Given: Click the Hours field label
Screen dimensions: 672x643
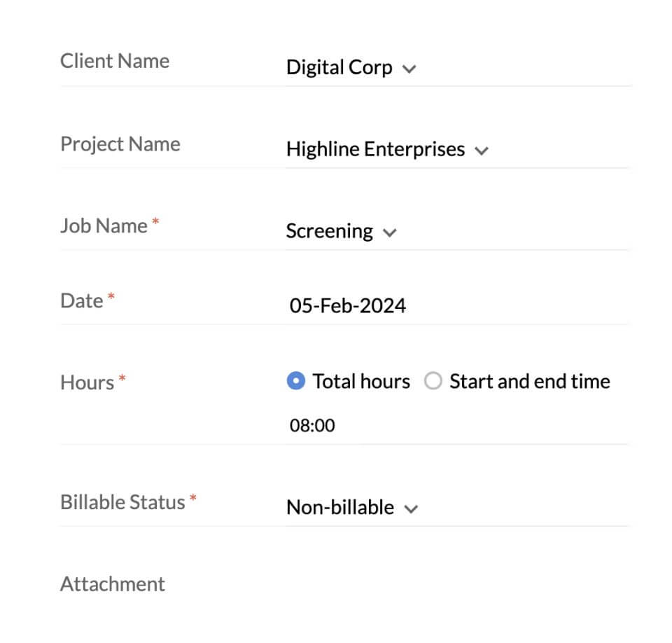Looking at the screenshot, I should [x=87, y=382].
